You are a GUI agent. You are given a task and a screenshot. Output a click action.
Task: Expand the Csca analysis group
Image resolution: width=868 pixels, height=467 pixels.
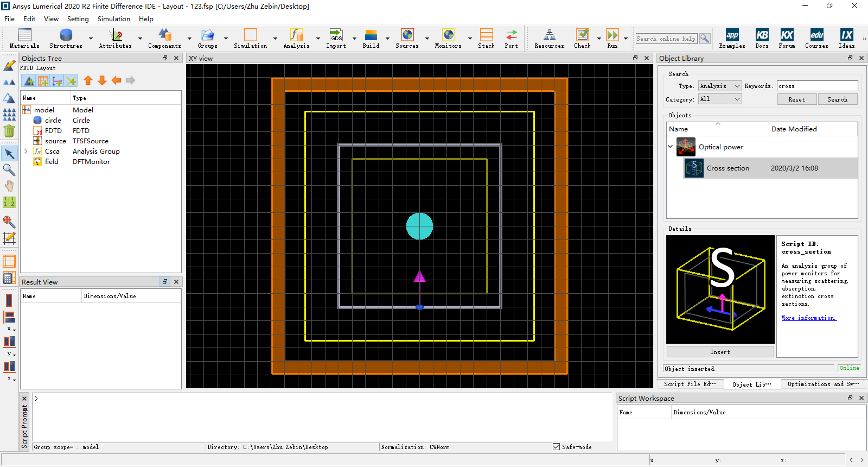click(25, 152)
